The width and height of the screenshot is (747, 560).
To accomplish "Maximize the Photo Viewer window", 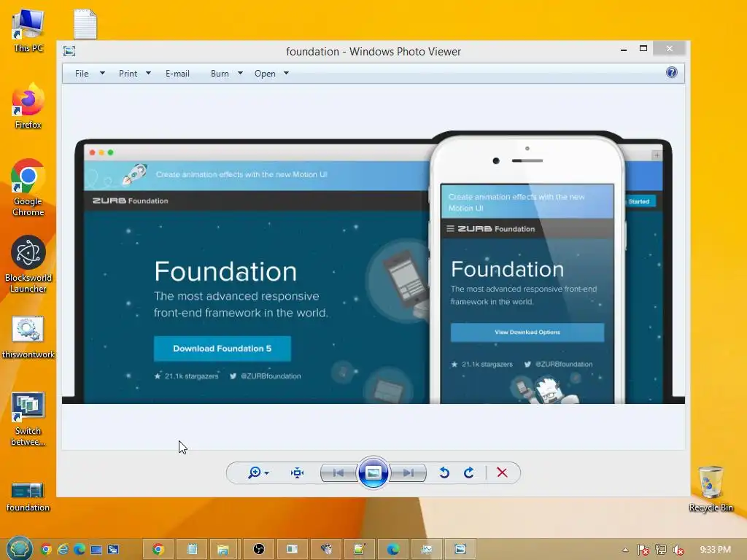I will coord(643,49).
